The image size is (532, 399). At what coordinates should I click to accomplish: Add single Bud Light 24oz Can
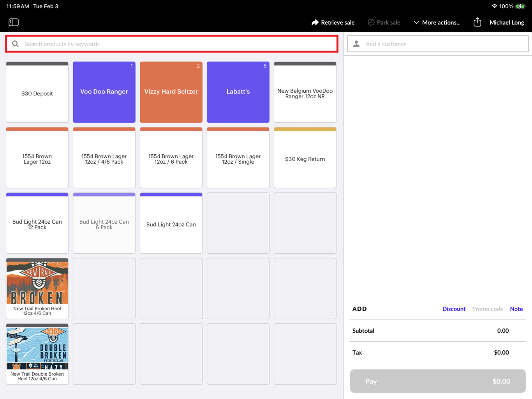(171, 223)
